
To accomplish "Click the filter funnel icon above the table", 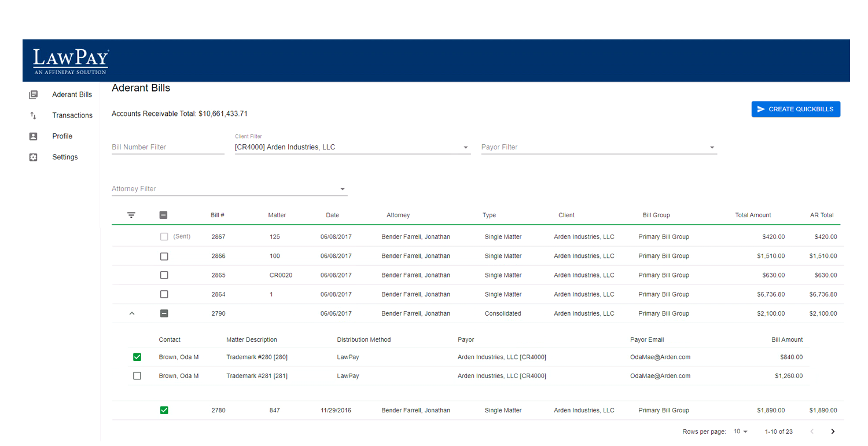I will [x=131, y=215].
